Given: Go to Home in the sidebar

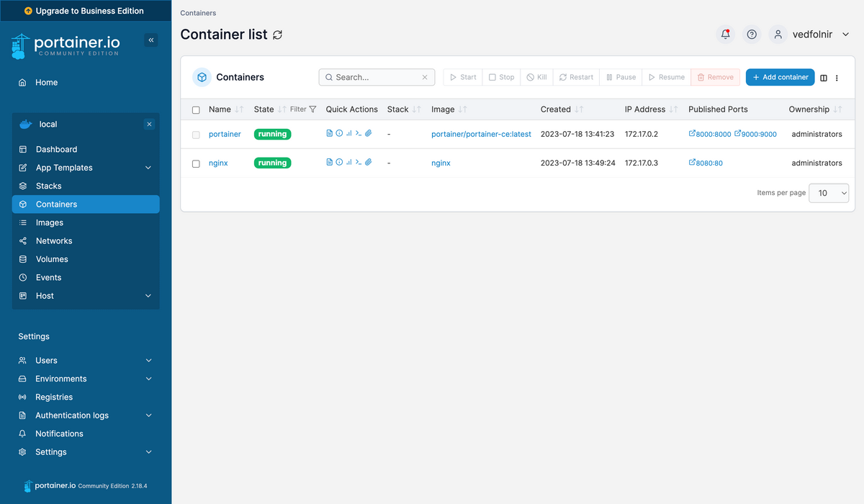Looking at the screenshot, I should coord(86,83).
